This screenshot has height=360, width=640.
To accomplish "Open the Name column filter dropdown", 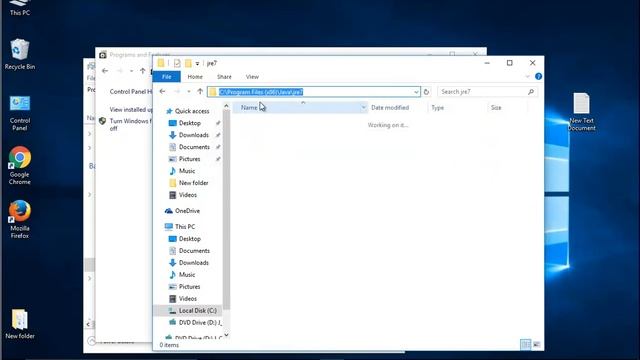I will tap(363, 108).
